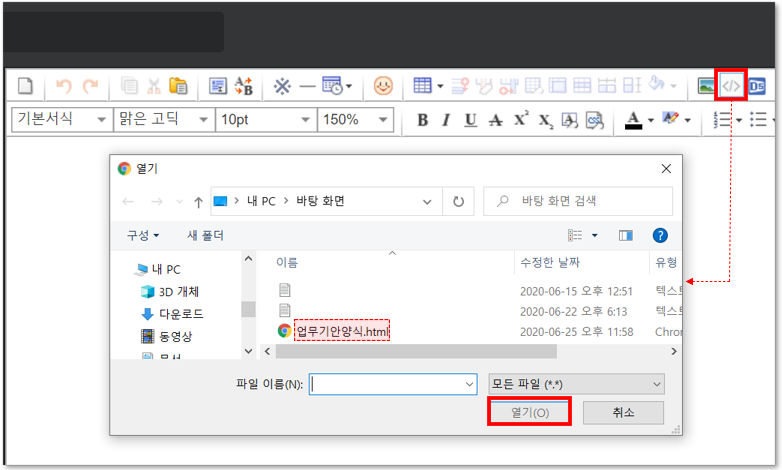Select the 업무기안양식.html file
The image size is (782, 470).
pyautogui.click(x=342, y=331)
